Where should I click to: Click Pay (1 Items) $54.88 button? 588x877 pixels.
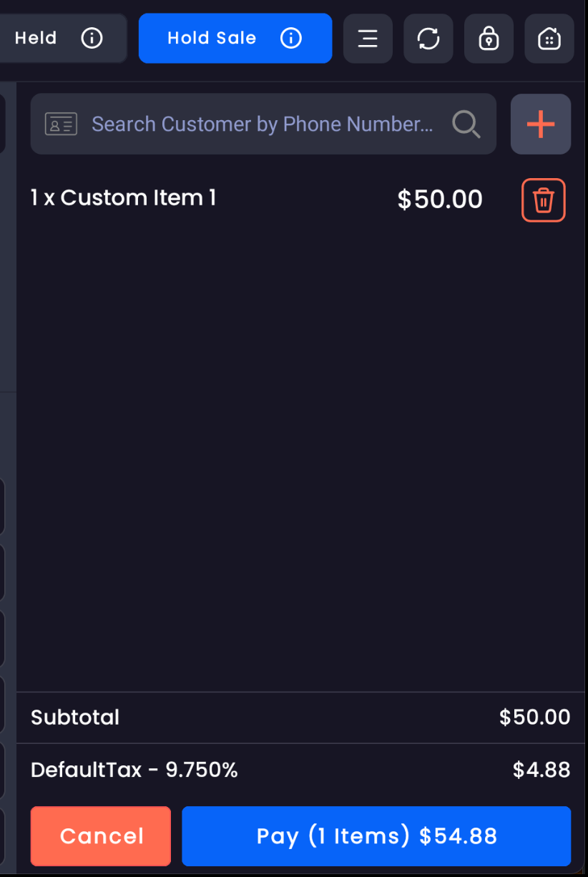pyautogui.click(x=376, y=836)
